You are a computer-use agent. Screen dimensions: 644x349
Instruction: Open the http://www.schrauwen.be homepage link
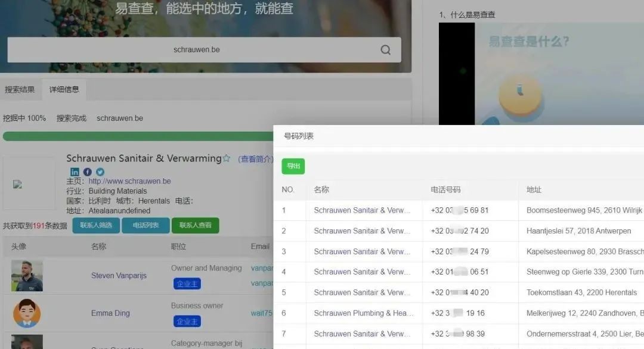click(x=129, y=181)
